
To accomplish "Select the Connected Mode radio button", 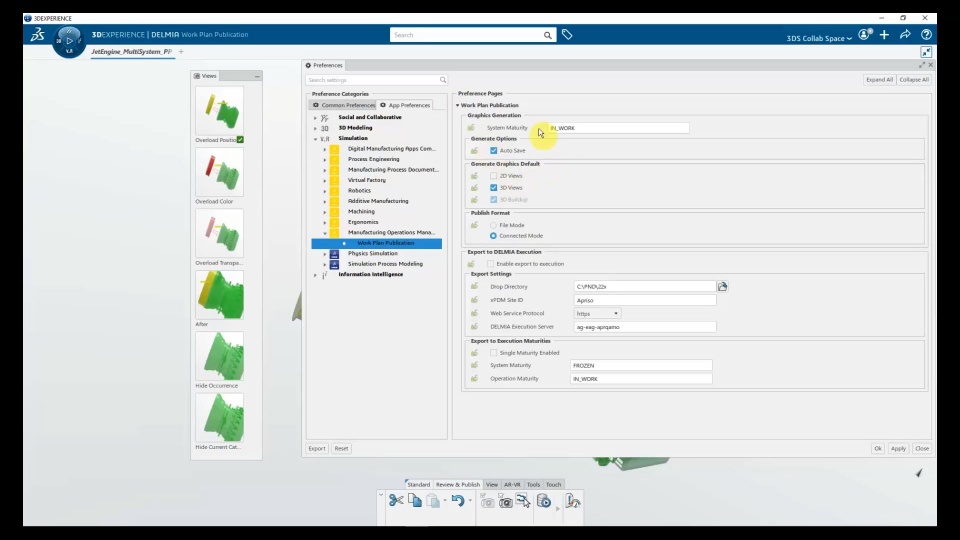I will [x=493, y=236].
